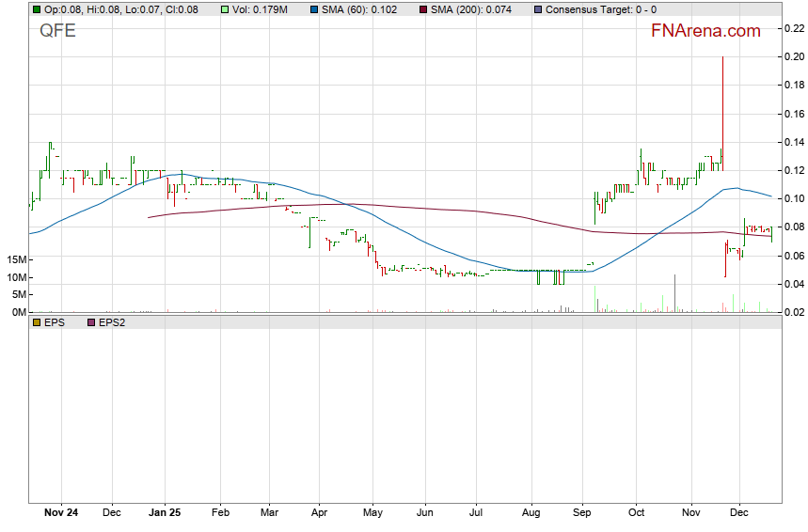The image size is (808, 532).
Task: Click the 15M volume axis label
Action: (x=14, y=259)
